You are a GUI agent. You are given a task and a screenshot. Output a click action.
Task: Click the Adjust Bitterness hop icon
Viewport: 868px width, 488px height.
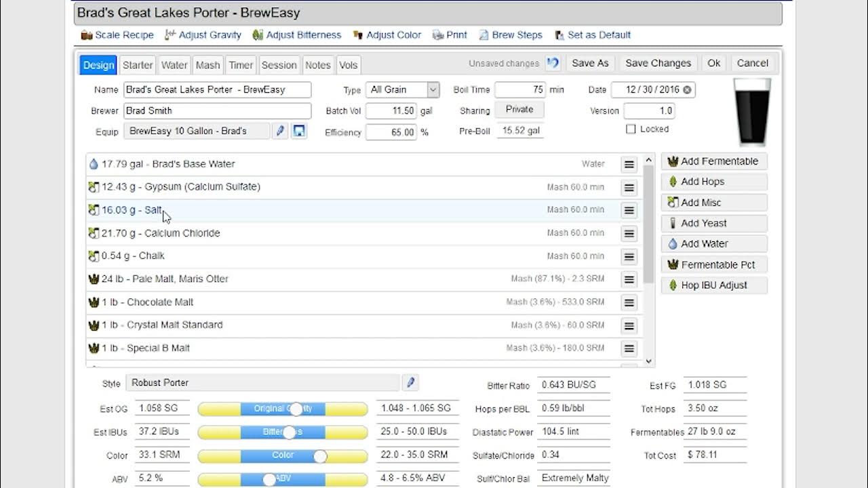point(258,35)
